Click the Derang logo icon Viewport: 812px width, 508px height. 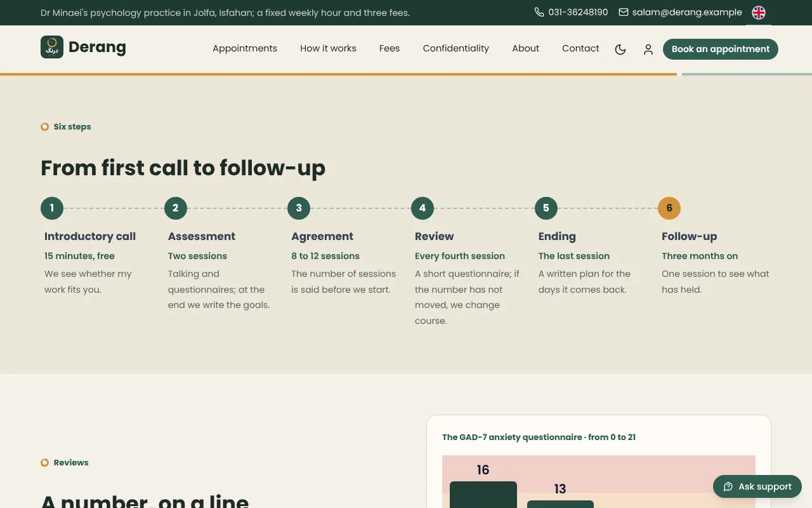52,47
